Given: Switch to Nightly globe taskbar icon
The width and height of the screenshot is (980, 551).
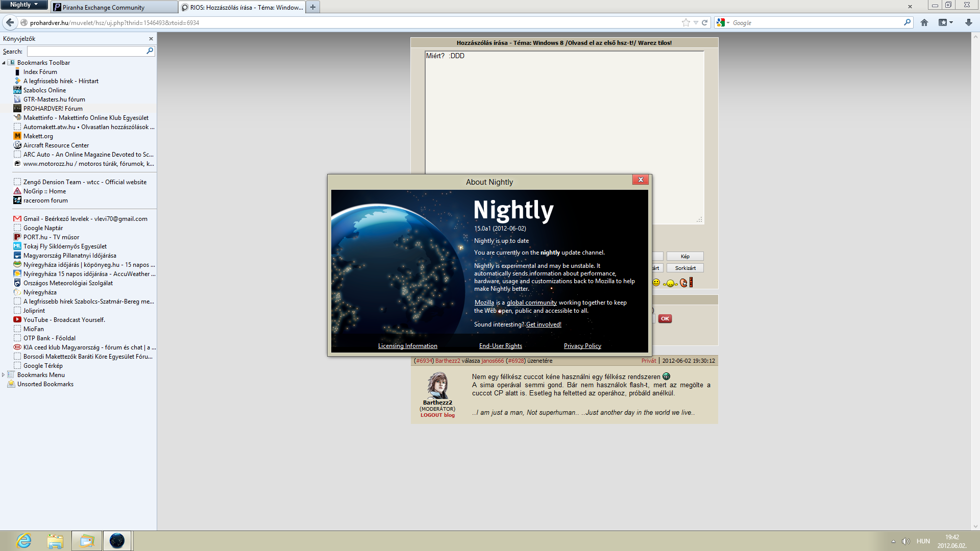Looking at the screenshot, I should click(117, 541).
